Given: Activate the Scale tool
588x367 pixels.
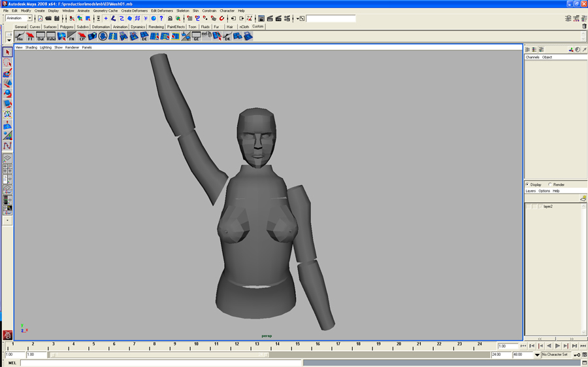Looking at the screenshot, I should click(x=7, y=104).
